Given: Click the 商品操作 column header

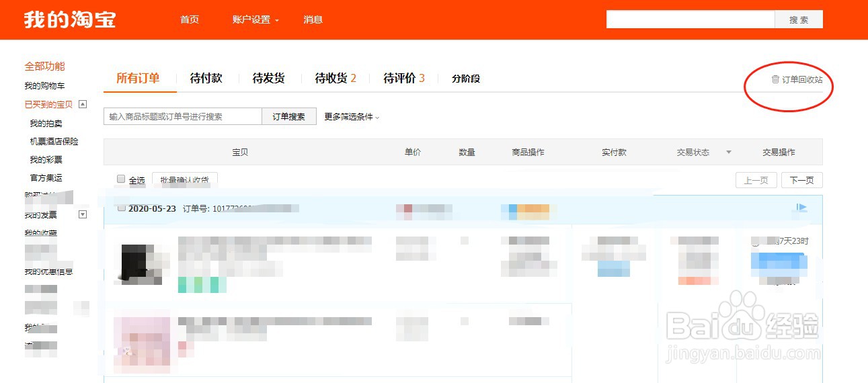Looking at the screenshot, I should 528,153.
